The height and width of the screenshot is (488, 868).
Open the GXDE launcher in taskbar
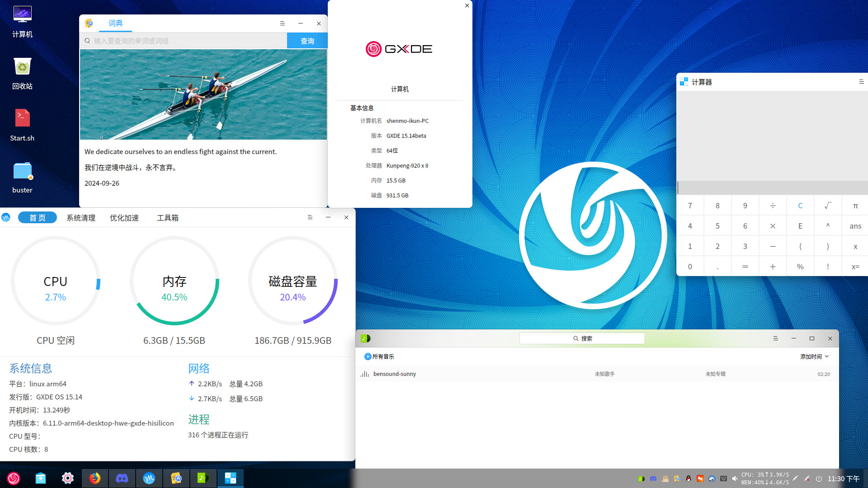[14, 478]
